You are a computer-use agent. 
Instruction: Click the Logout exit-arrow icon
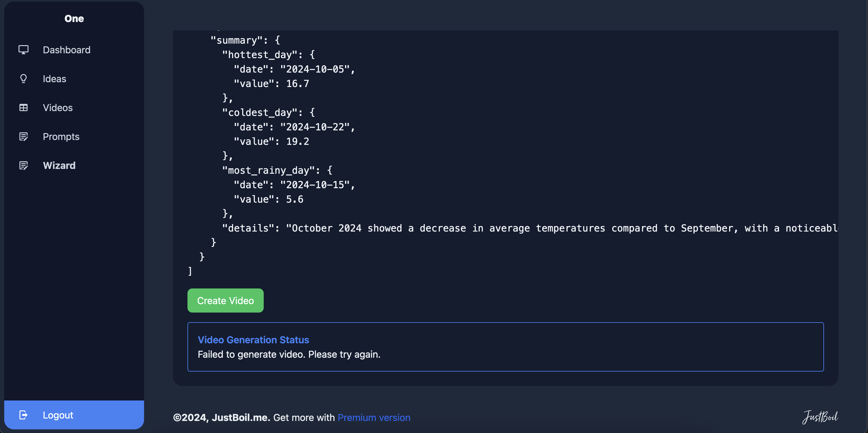click(x=23, y=415)
